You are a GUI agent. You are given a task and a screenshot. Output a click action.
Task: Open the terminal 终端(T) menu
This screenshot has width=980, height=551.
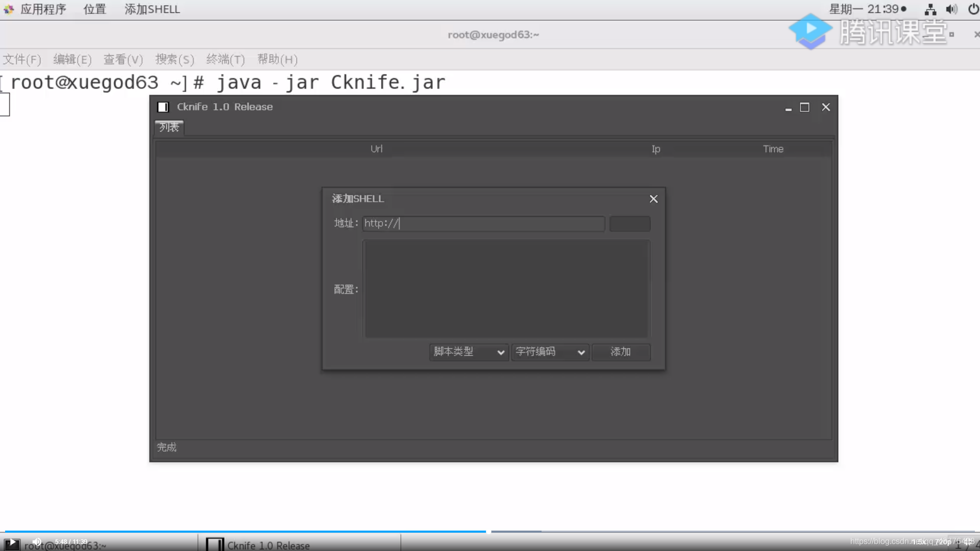tap(226, 59)
